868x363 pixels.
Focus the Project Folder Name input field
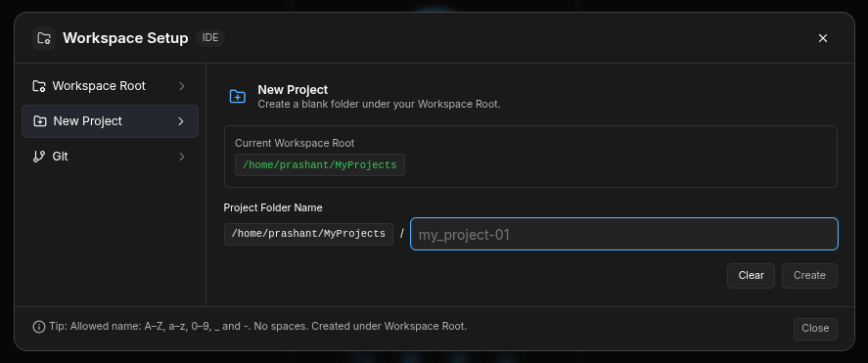[x=624, y=234]
